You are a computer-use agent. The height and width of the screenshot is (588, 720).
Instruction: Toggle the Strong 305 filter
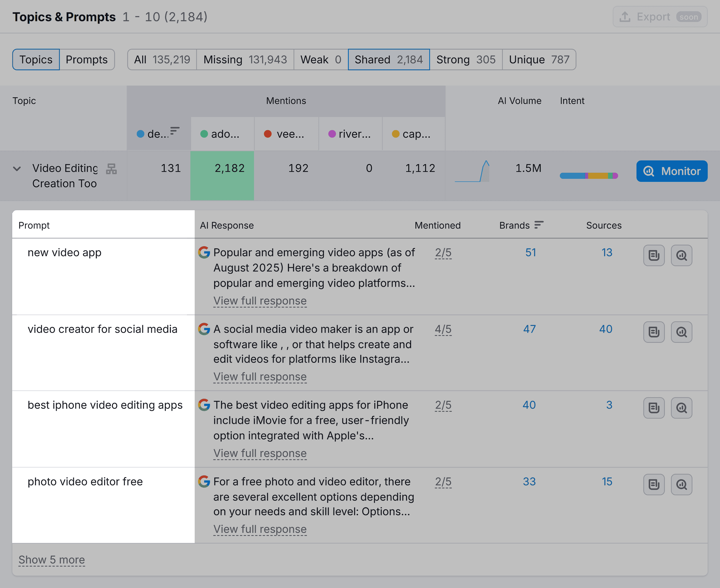click(x=466, y=59)
